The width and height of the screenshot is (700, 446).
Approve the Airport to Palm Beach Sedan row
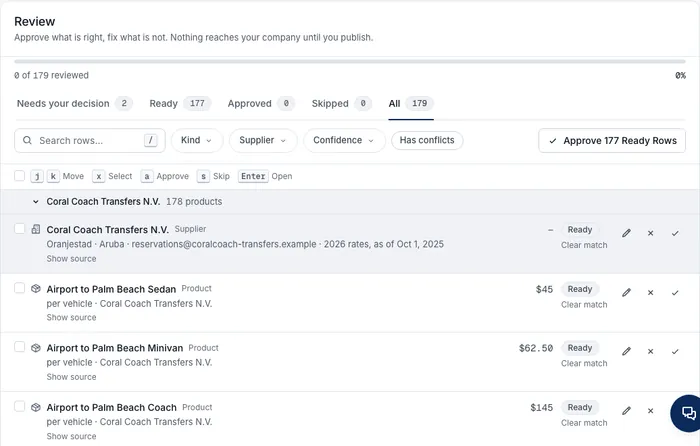(675, 292)
